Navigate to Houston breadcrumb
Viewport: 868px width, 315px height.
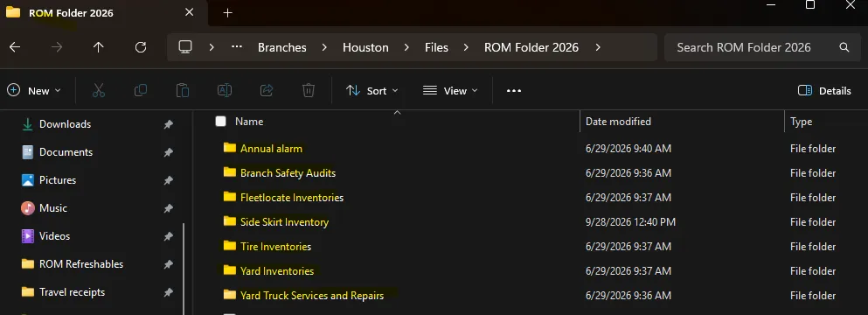pos(365,48)
